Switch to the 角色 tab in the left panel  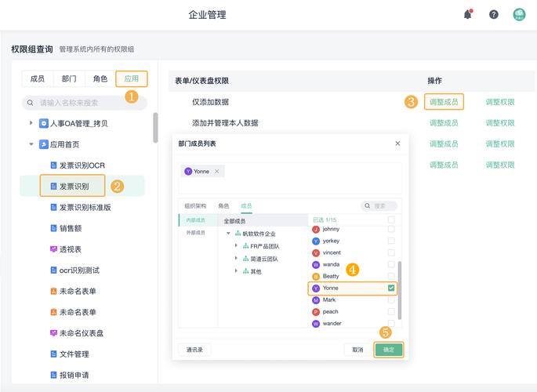coord(100,78)
